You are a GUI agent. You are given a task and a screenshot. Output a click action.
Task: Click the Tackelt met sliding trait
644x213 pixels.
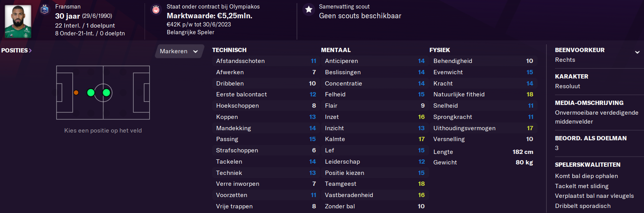(x=582, y=186)
